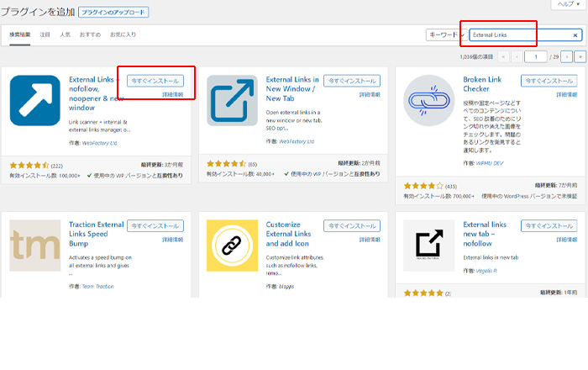The width and height of the screenshot is (588, 370).
Task: Go to the next results page arrow
Action: click(x=567, y=56)
